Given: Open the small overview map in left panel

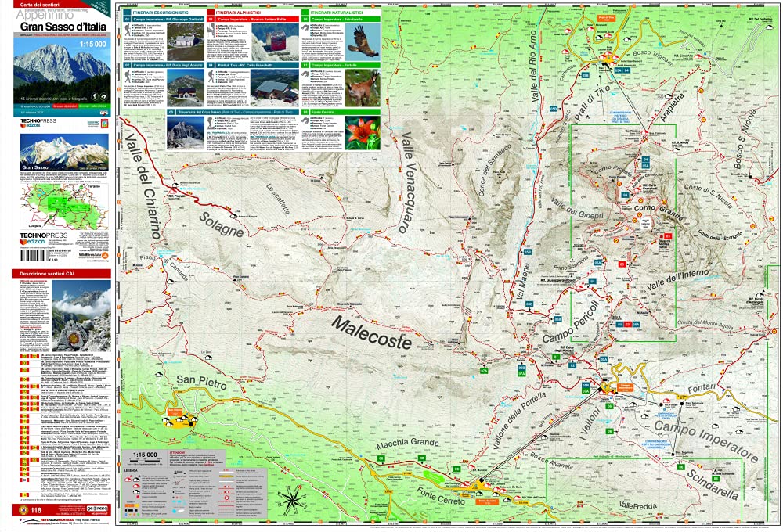Looking at the screenshot, I should click(x=64, y=205).
